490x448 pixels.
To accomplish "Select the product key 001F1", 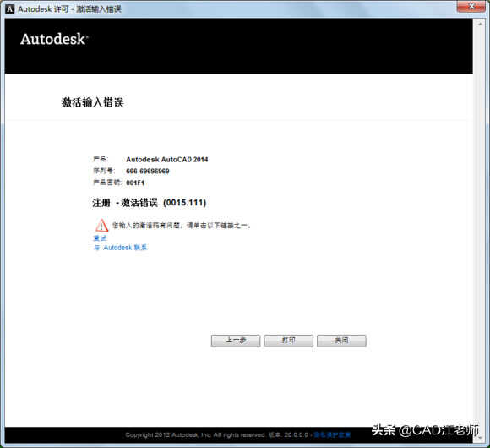I will [135, 183].
